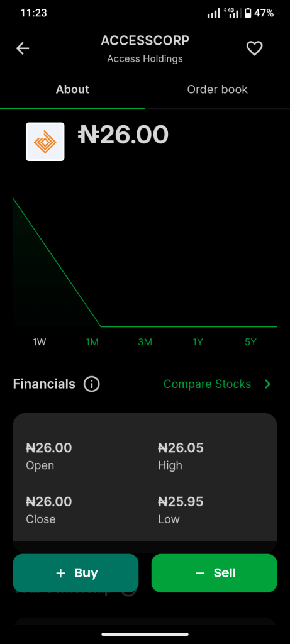Select the About tab

72,89
